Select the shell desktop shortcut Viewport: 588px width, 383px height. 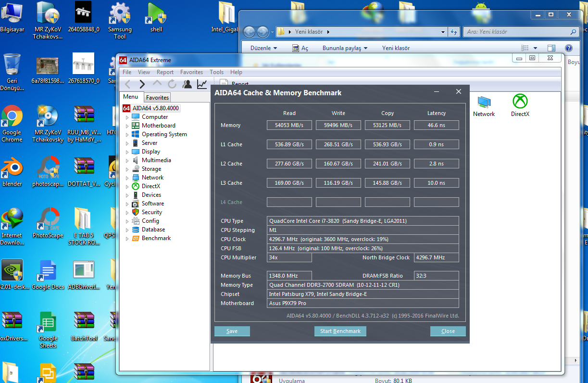(156, 17)
